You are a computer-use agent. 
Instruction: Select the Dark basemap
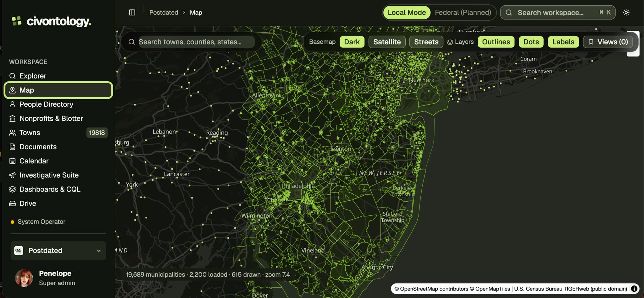pos(352,42)
